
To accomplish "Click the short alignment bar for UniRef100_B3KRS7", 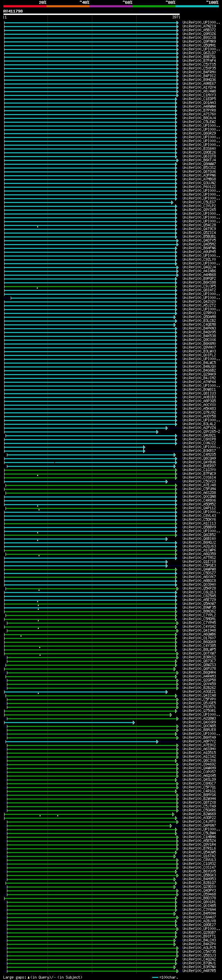I will 75,451.
